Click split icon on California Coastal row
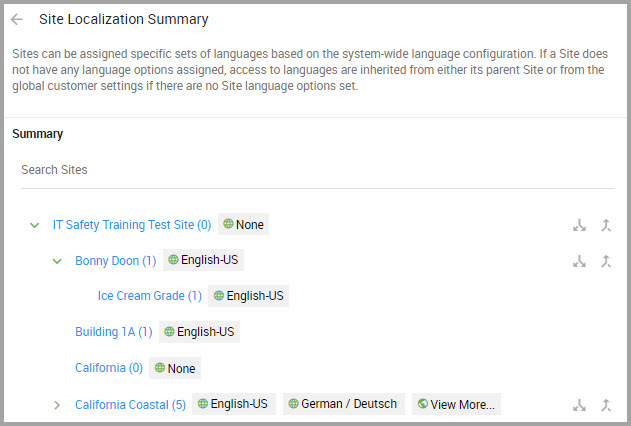Screen dimensions: 631x426 [579, 405]
